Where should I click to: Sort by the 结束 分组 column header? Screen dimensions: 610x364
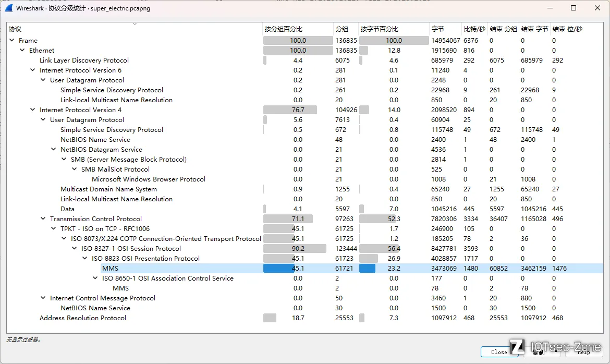504,29
